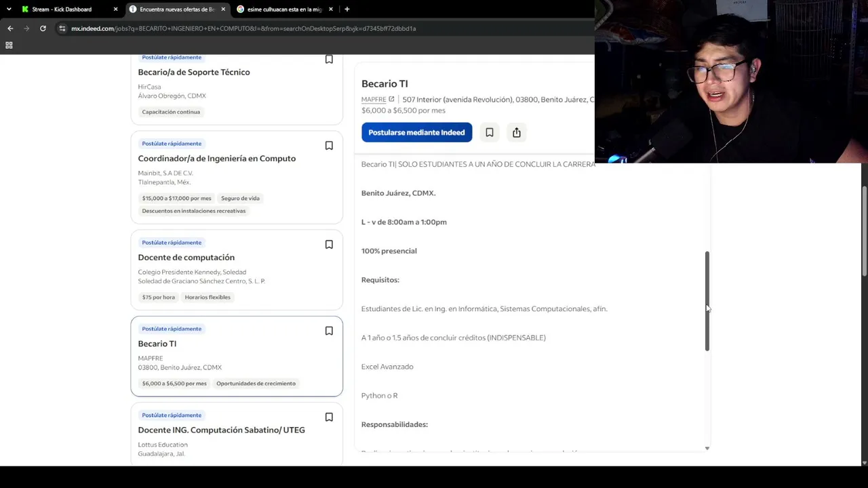Click L - v de 8:00am a 1:00pm text

[x=404, y=222]
